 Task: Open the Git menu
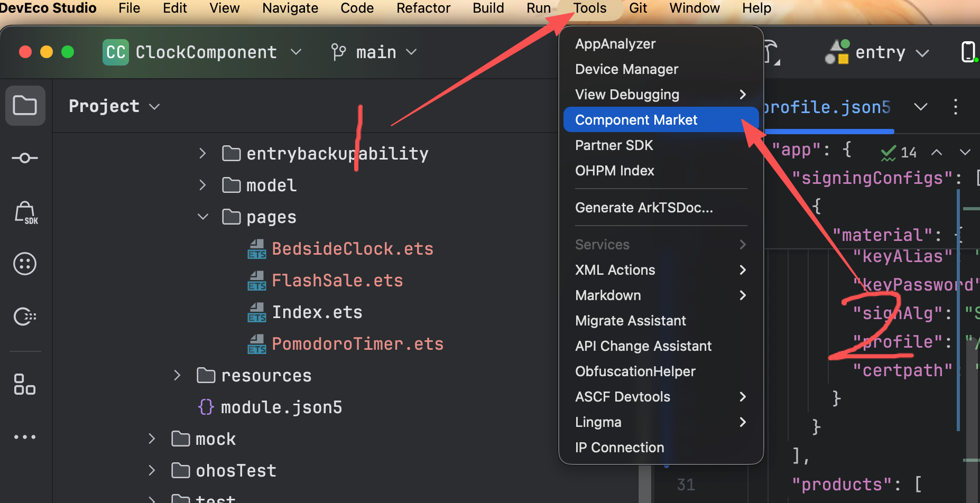(x=638, y=8)
